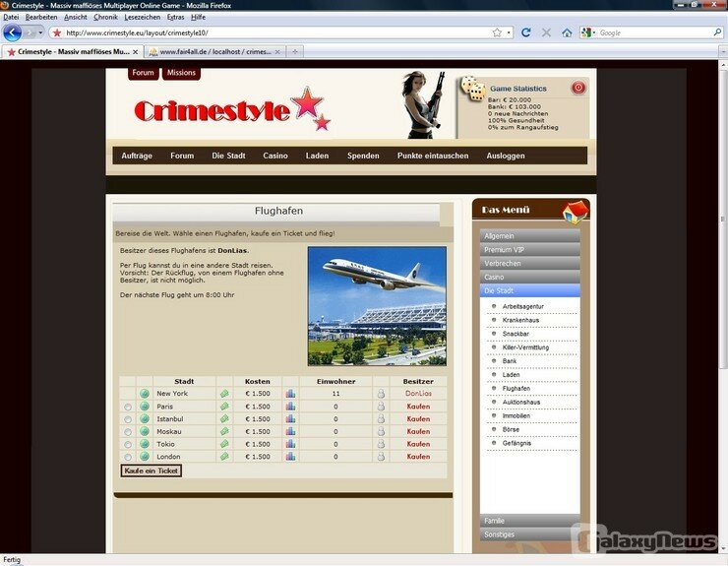Click the DonLias owner link for New York
Viewport: 728px width, 566px height.
point(418,394)
